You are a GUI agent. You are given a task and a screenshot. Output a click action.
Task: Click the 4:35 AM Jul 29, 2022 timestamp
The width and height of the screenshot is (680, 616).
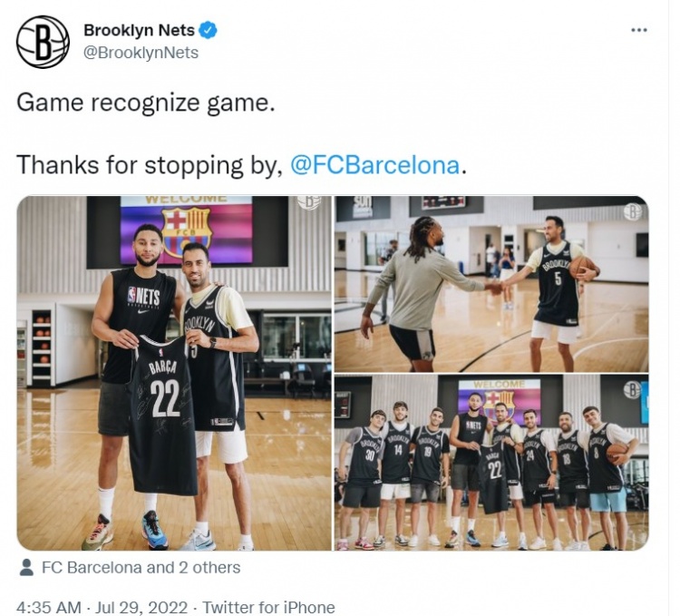(x=102, y=607)
